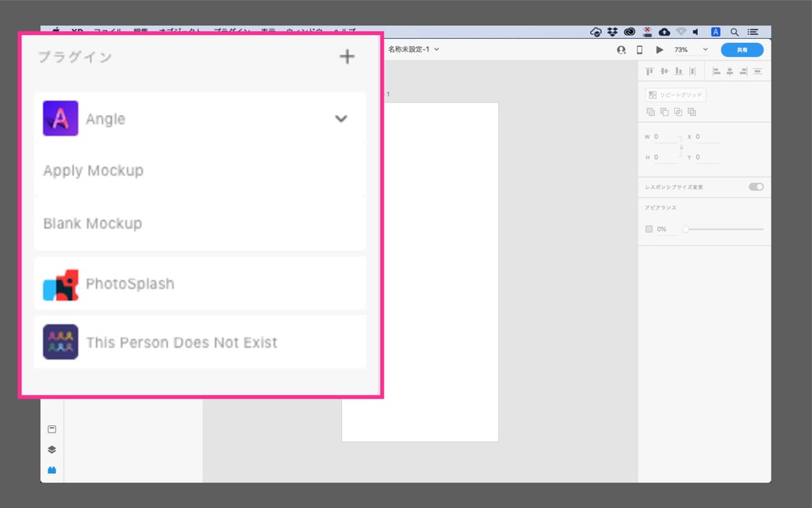Click the 73% zoom value field

681,50
